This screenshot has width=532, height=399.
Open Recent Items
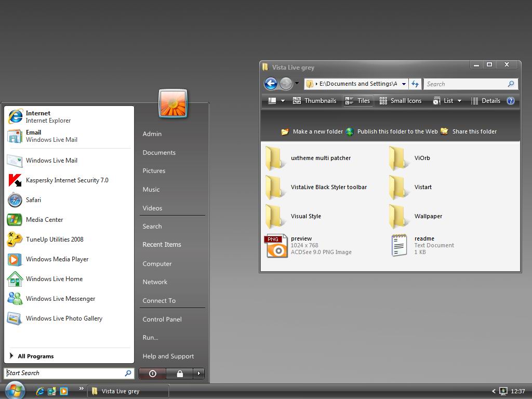(x=162, y=245)
